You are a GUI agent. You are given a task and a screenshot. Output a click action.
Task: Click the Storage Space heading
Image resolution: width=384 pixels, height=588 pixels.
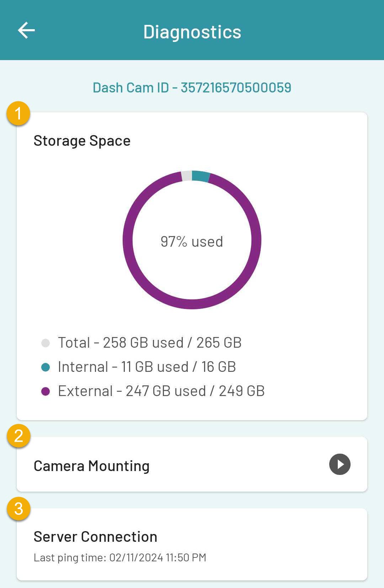pyautogui.click(x=82, y=141)
